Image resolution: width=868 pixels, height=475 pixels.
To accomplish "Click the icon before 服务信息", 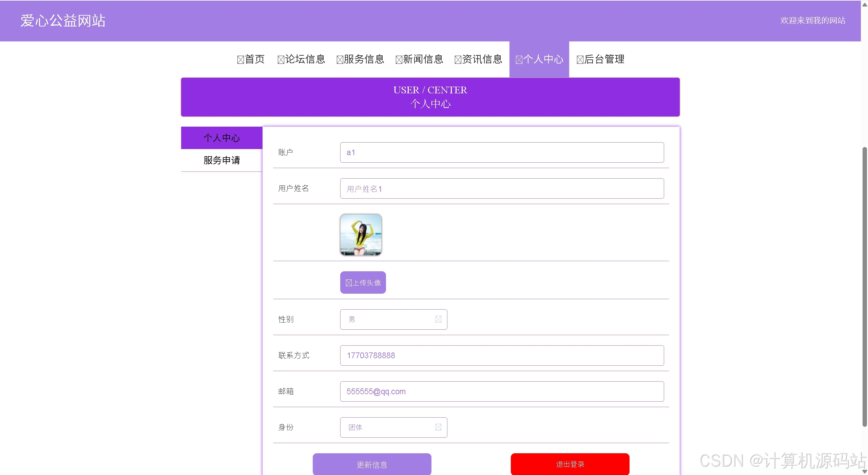I will click(340, 60).
